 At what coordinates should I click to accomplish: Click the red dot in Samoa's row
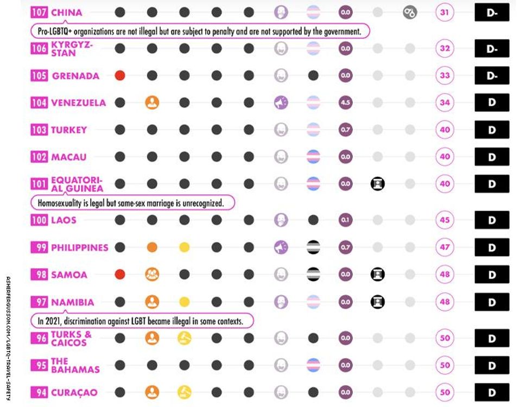[x=120, y=275]
